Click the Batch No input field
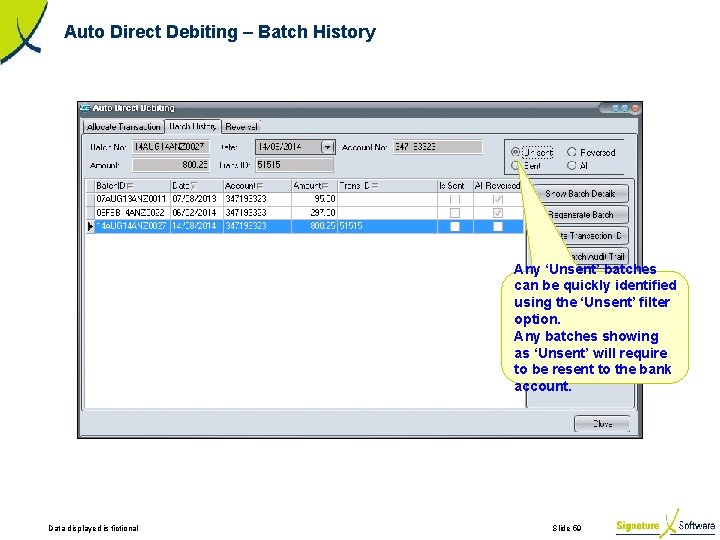The height and width of the screenshot is (540, 720). click(171, 147)
